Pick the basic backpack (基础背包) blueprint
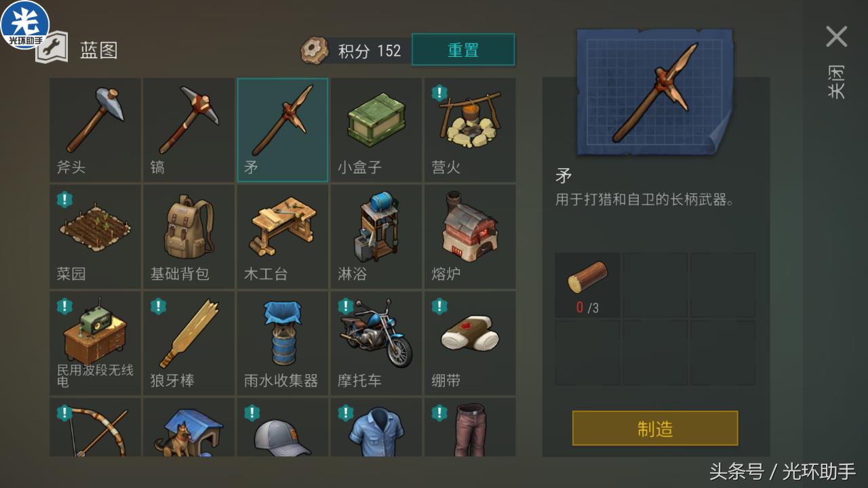The width and height of the screenshot is (868, 488). (189, 237)
